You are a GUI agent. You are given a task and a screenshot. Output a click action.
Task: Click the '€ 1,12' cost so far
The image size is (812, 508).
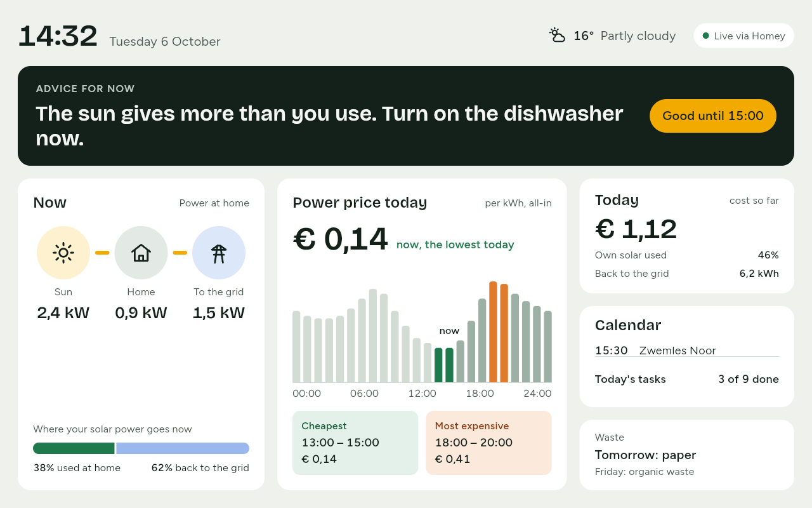(636, 229)
